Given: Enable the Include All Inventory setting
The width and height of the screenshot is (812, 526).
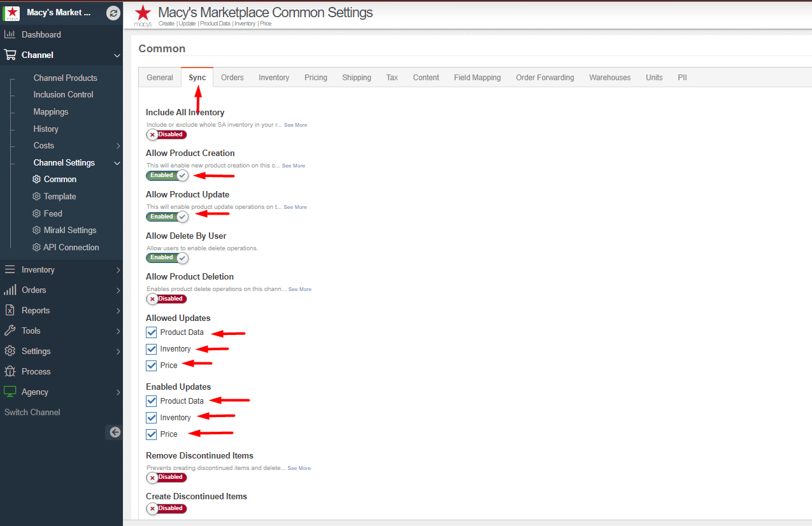Looking at the screenshot, I should click(x=166, y=134).
